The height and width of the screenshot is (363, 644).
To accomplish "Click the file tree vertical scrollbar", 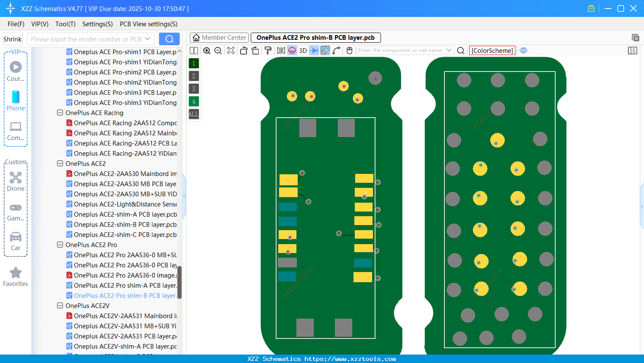I will click(x=180, y=283).
